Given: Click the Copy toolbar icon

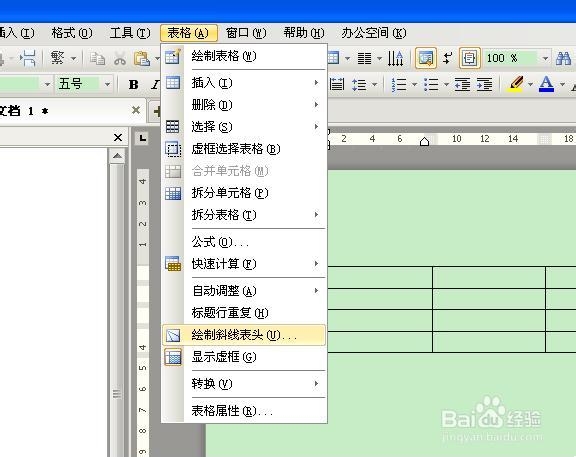Looking at the screenshot, I should pos(97,58).
